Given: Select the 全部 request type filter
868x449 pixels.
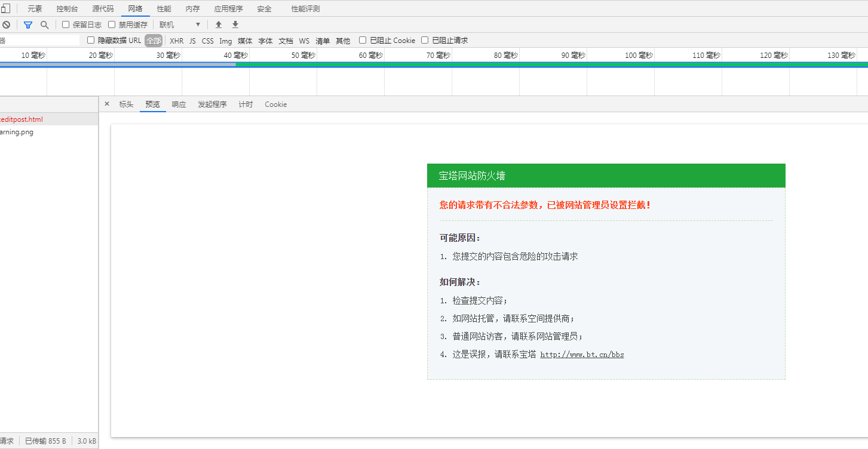Looking at the screenshot, I should (154, 41).
